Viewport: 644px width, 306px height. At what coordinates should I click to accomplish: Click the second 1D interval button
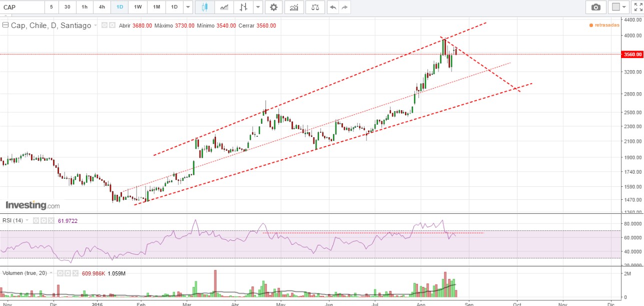coord(174,7)
